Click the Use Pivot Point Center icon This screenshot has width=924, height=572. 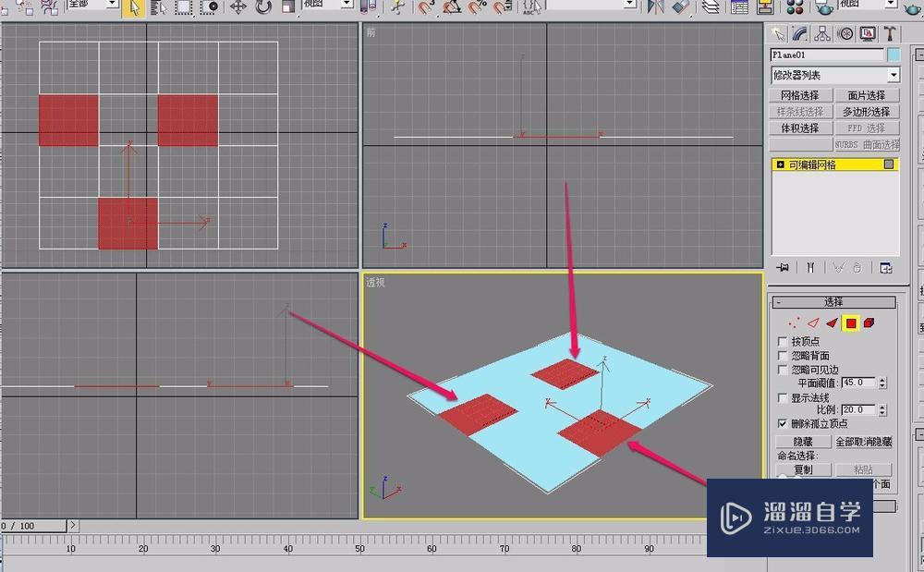[x=369, y=7]
